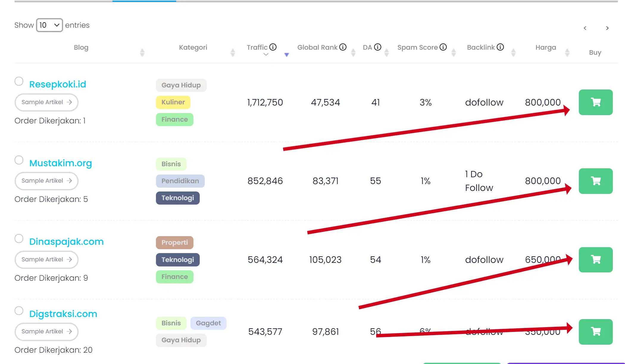Add Resepkoki.id to cart
This screenshot has width=625, height=364.
tap(596, 102)
